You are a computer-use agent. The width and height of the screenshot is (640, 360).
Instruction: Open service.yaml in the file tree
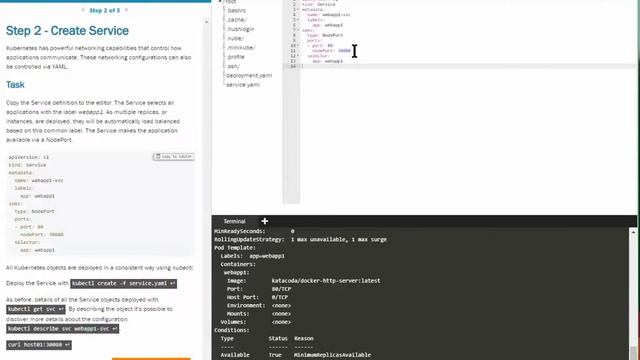click(243, 85)
